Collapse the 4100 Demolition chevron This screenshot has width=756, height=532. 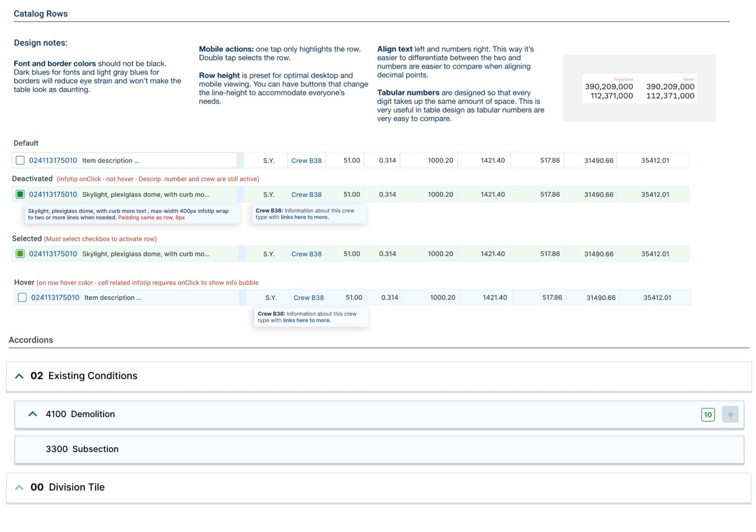pyautogui.click(x=32, y=414)
